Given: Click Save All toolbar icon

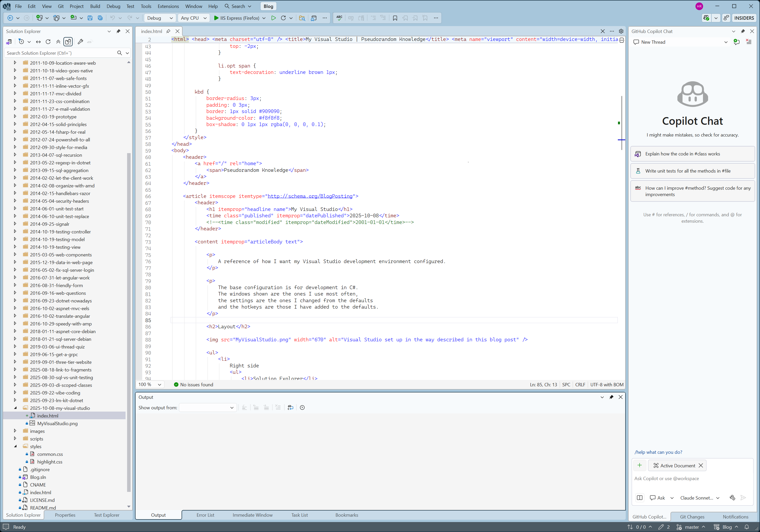Looking at the screenshot, I should pos(100,18).
